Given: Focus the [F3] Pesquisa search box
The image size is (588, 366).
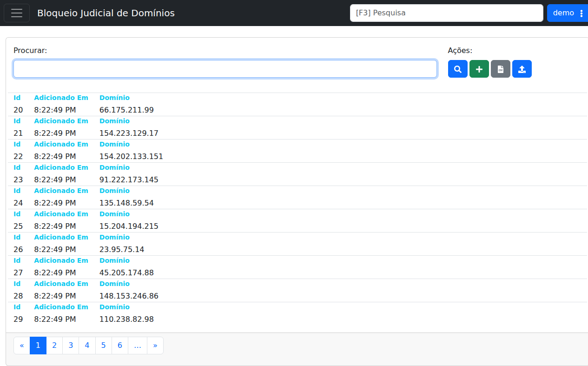Looking at the screenshot, I should tap(447, 13).
